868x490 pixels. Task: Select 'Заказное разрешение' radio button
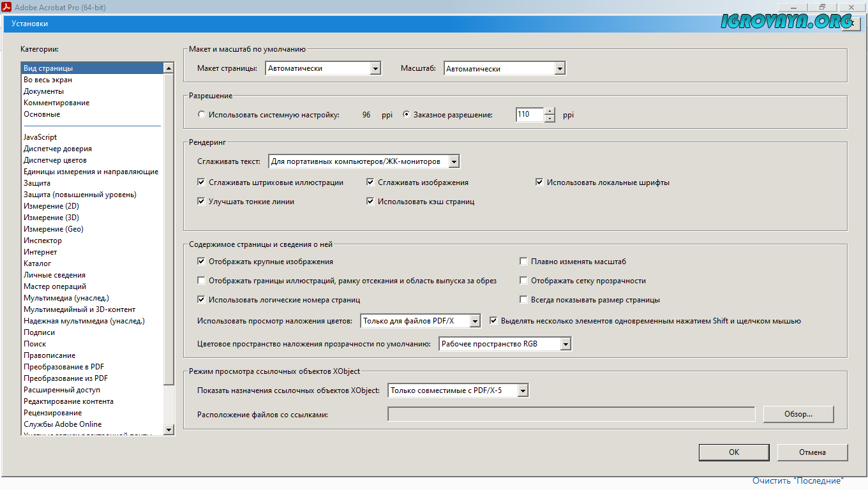pos(407,115)
